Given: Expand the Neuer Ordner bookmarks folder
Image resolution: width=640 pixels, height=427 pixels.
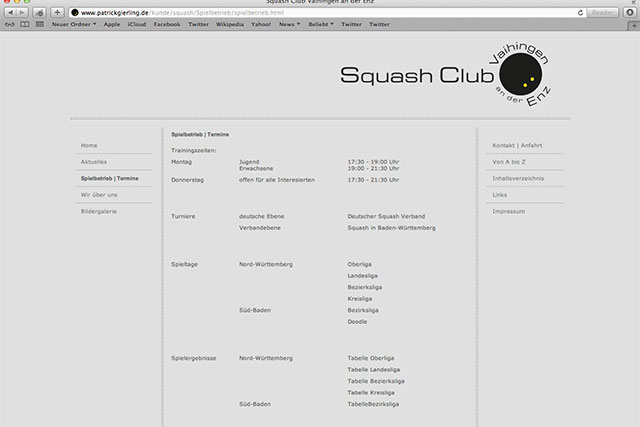Looking at the screenshot, I should point(74,23).
